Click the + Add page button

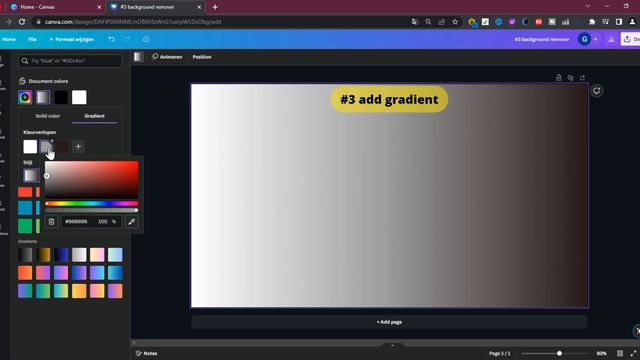point(389,322)
